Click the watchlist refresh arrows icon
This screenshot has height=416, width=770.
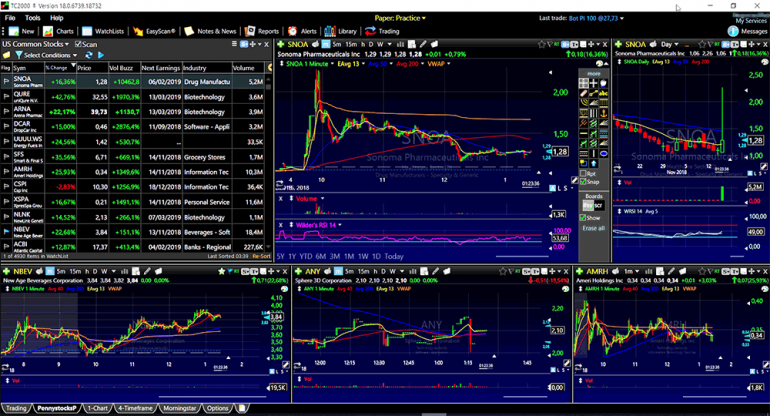point(88,55)
